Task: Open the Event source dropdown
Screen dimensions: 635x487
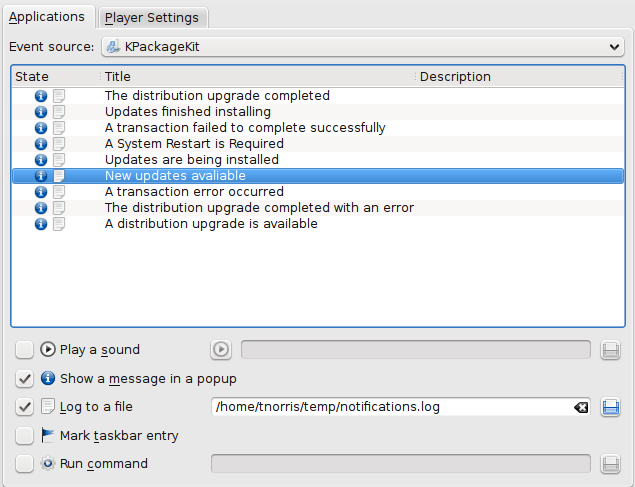Action: [363, 47]
